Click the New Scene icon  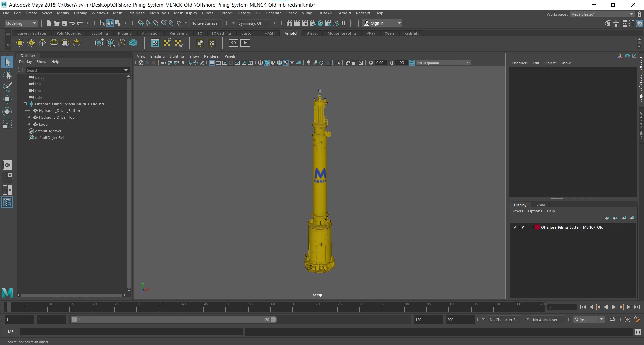pos(49,23)
